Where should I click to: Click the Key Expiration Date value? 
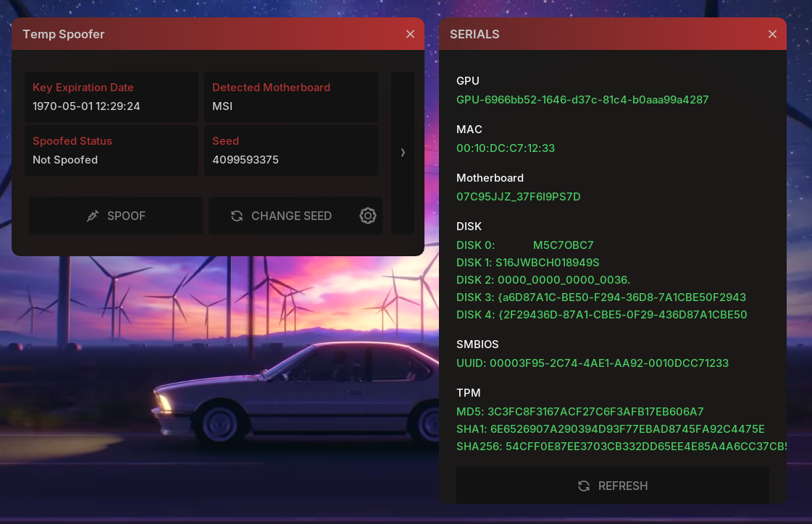[x=86, y=106]
